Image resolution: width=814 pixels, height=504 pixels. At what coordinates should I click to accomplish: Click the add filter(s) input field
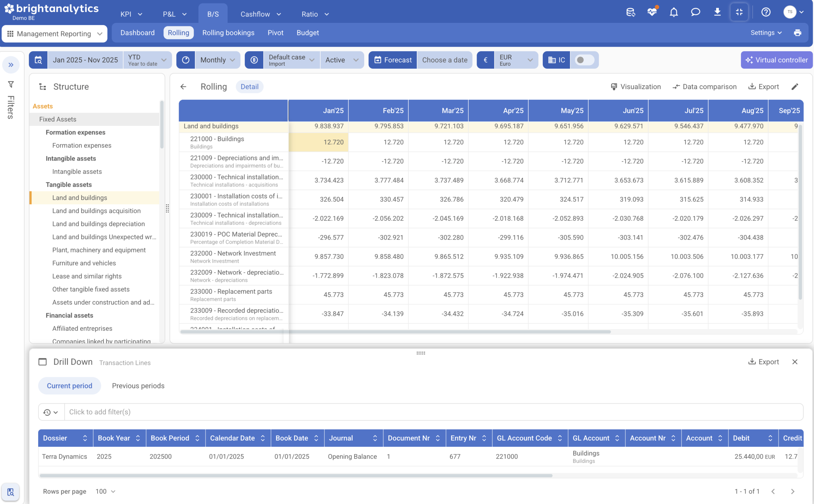click(x=433, y=412)
